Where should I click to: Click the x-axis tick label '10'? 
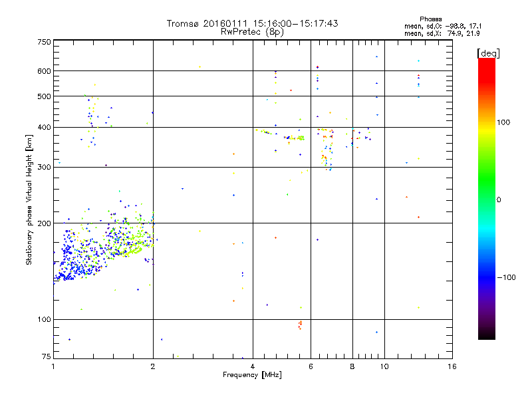[x=384, y=366]
